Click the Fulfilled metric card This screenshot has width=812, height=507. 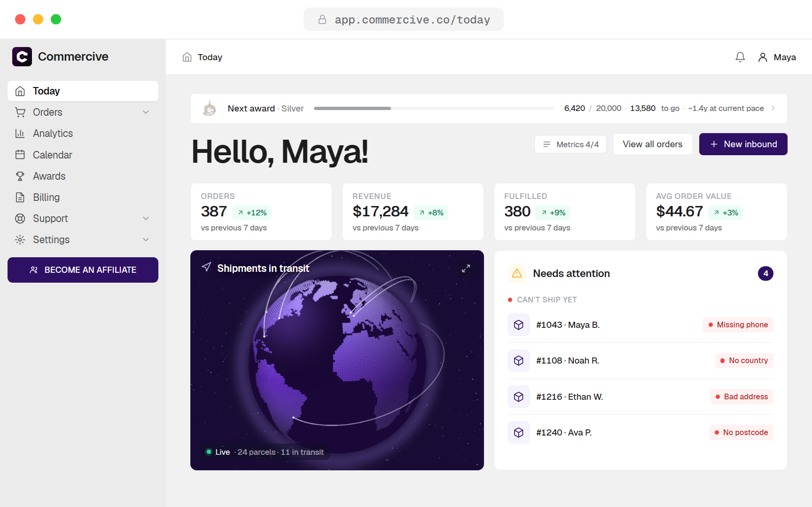tap(565, 212)
